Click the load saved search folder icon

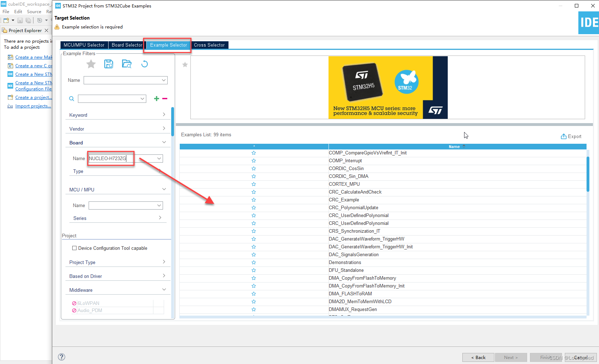pyautogui.click(x=126, y=64)
